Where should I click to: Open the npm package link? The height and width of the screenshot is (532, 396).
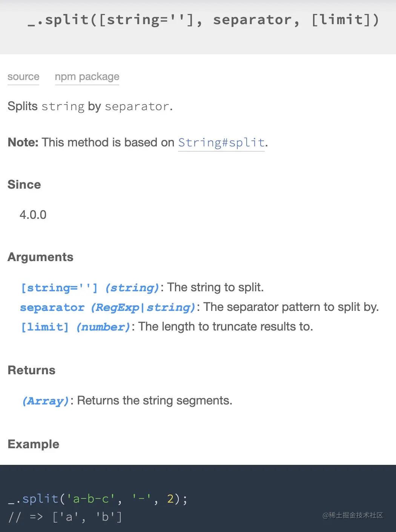tap(87, 77)
